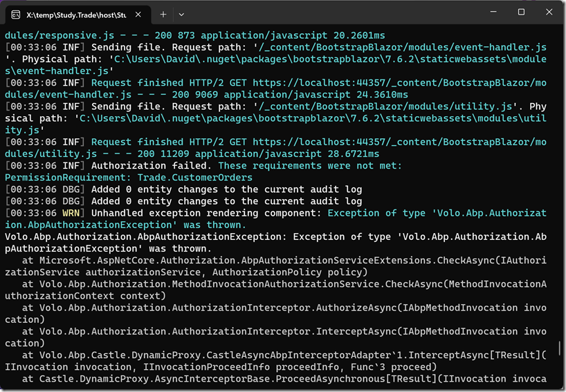Click the first 'Added 0 entity changes' line
The width and height of the screenshot is (566, 392).
click(x=227, y=189)
